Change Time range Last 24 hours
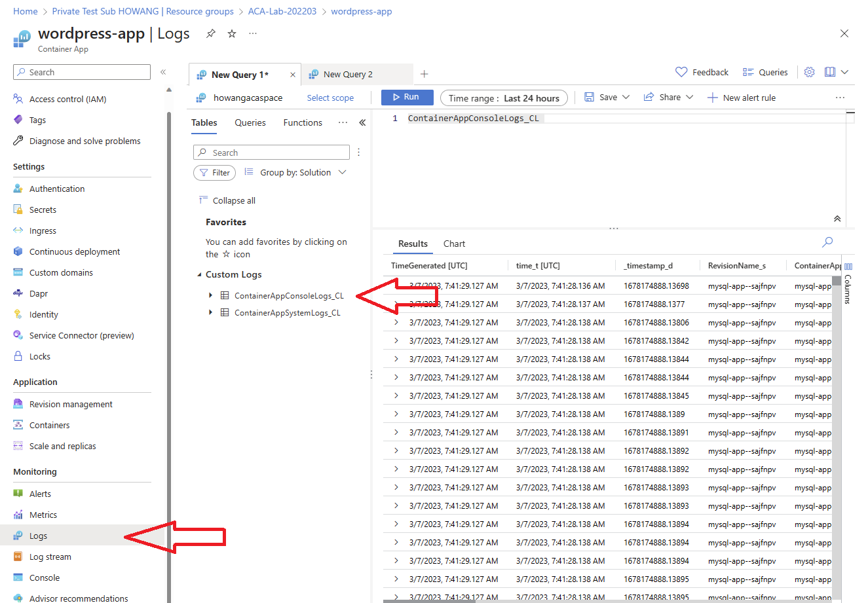This screenshot has height=603, width=868. click(x=504, y=98)
